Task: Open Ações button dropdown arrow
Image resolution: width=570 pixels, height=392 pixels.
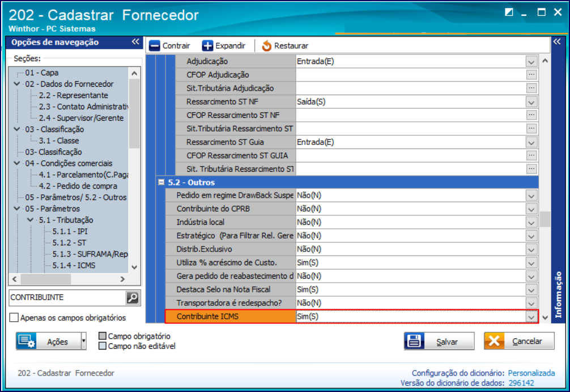Action: coord(84,341)
